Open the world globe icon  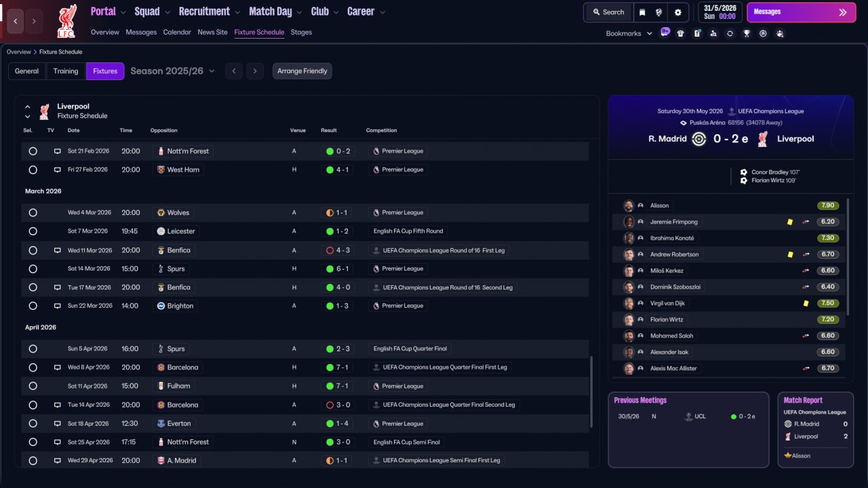point(659,12)
